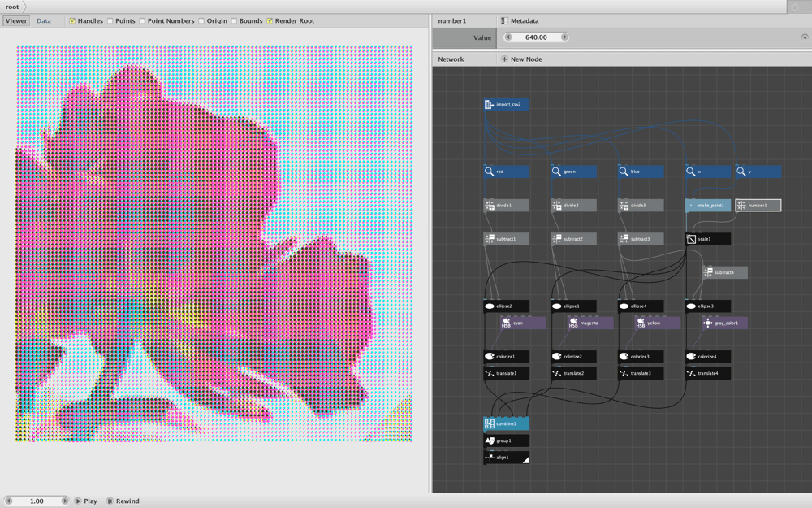Select the green lookup node
This screenshot has height=508, width=812.
point(574,172)
